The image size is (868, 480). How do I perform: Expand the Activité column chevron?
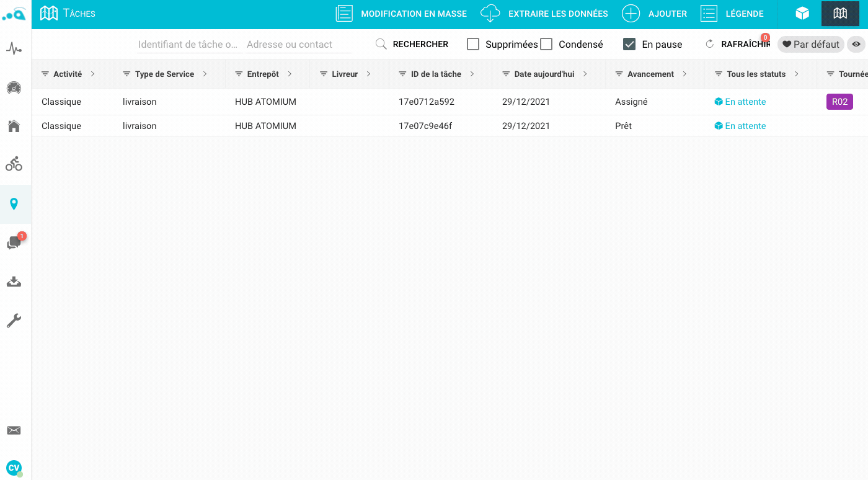click(92, 74)
